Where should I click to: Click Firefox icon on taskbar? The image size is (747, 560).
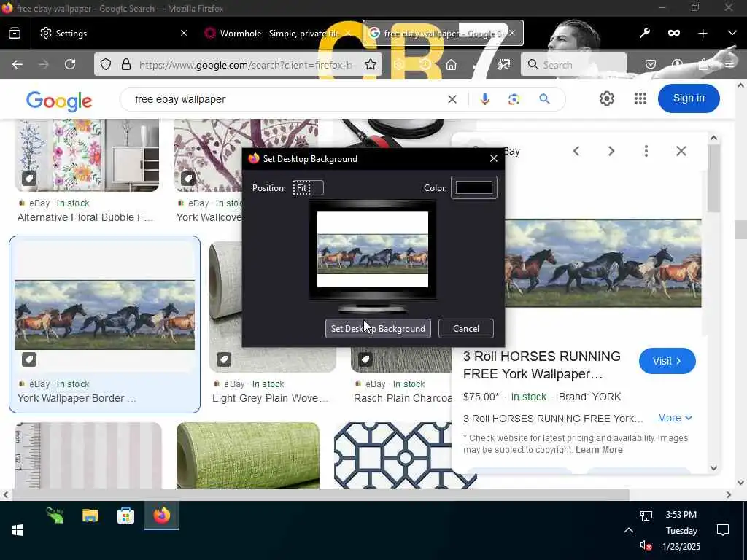tap(161, 516)
